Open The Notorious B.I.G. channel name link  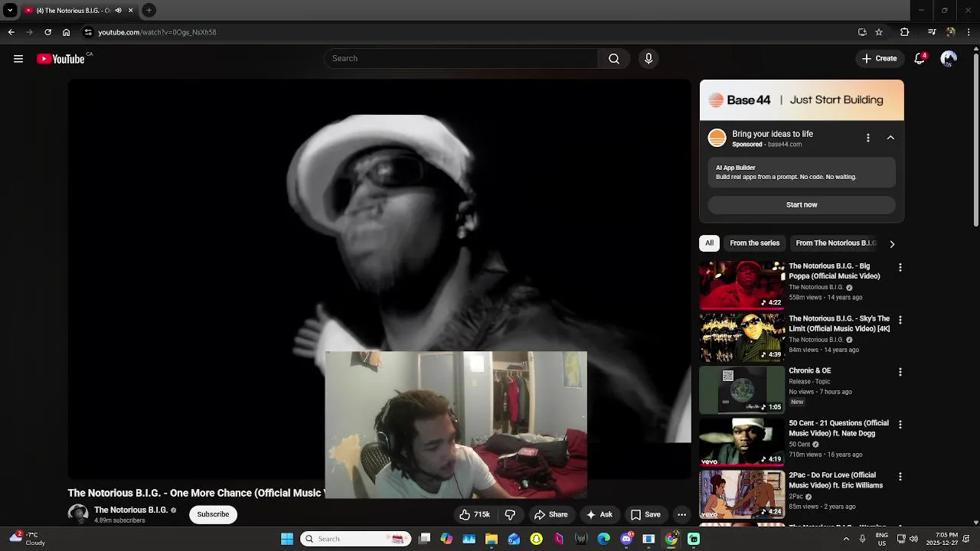[131, 510]
